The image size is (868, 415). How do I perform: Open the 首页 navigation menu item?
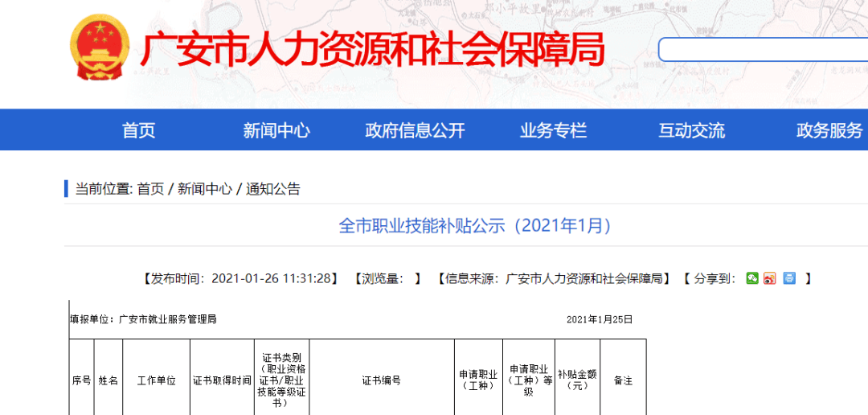pyautogui.click(x=138, y=130)
